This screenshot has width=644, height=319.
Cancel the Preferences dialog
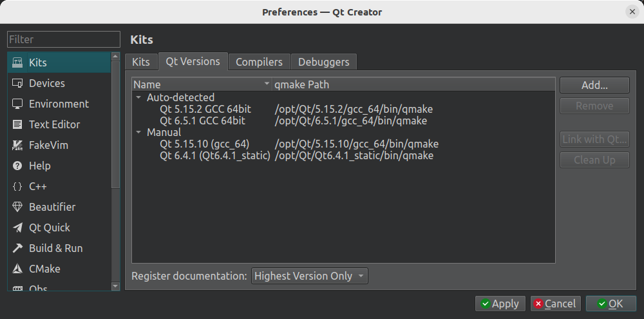tap(555, 304)
